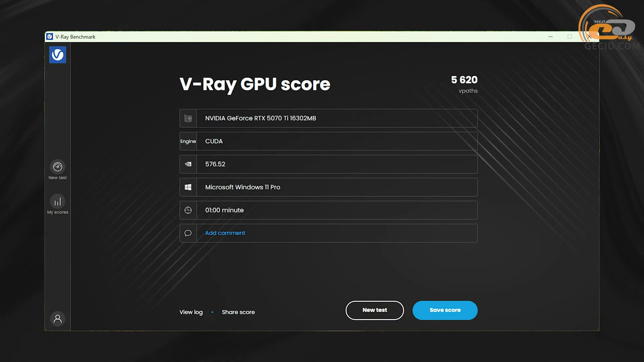Click the V-Ray logo in sidebar

click(58, 55)
